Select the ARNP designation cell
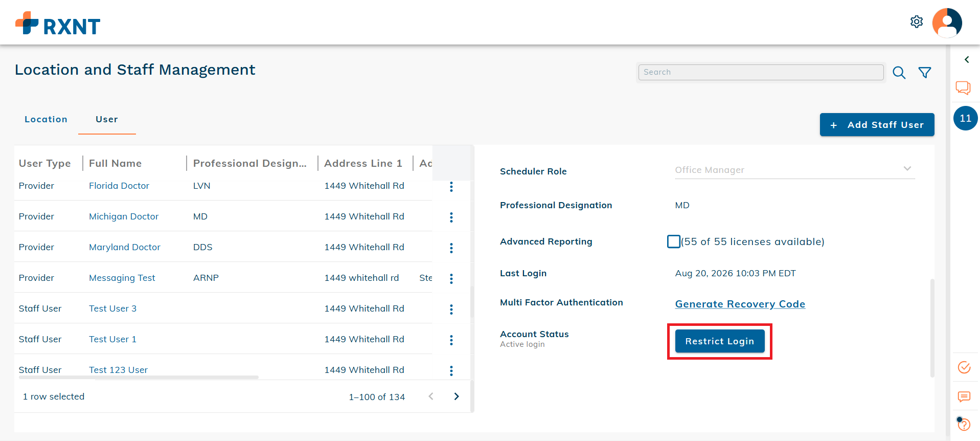 tap(206, 278)
